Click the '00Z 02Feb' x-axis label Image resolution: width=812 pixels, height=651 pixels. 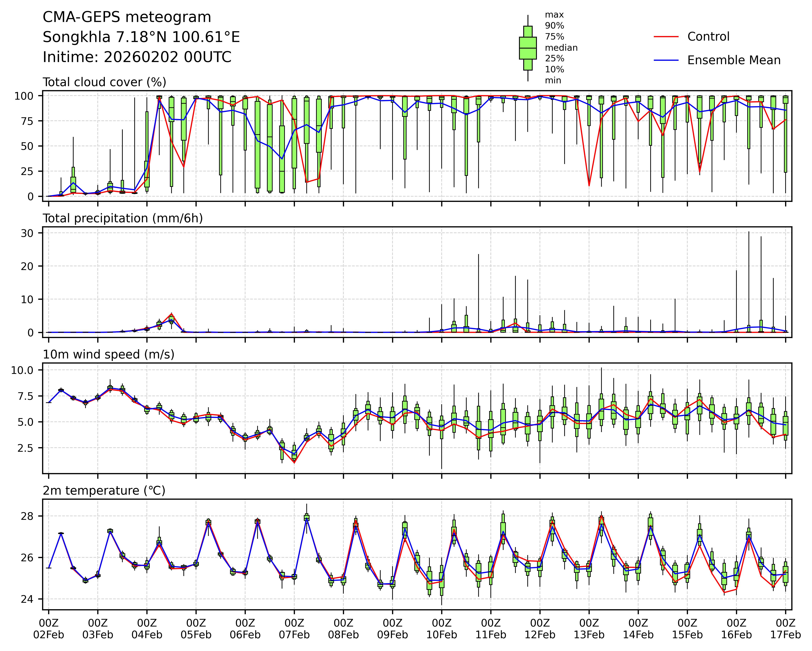coord(49,628)
